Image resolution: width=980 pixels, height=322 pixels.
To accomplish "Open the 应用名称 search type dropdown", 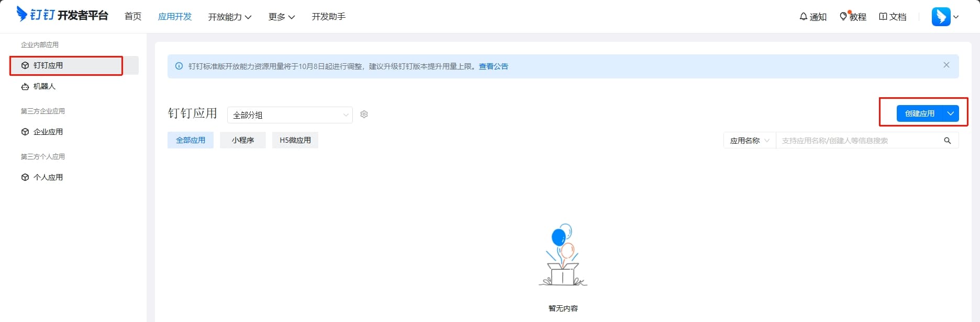I will [750, 141].
